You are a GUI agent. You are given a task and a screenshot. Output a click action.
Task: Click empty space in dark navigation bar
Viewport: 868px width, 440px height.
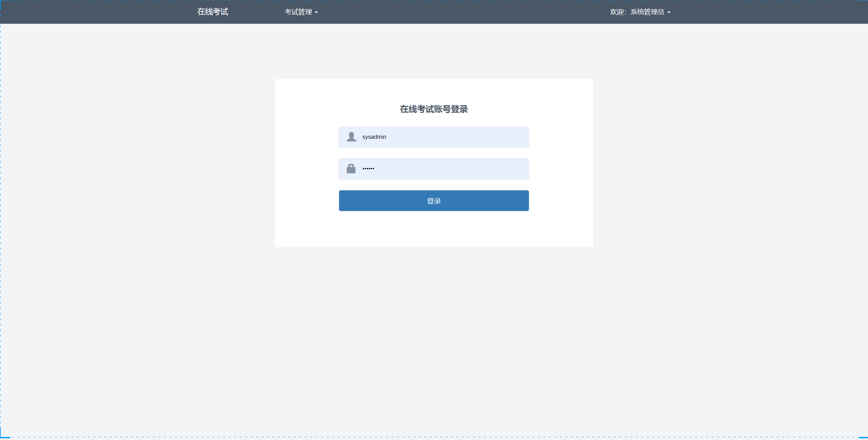point(458,12)
